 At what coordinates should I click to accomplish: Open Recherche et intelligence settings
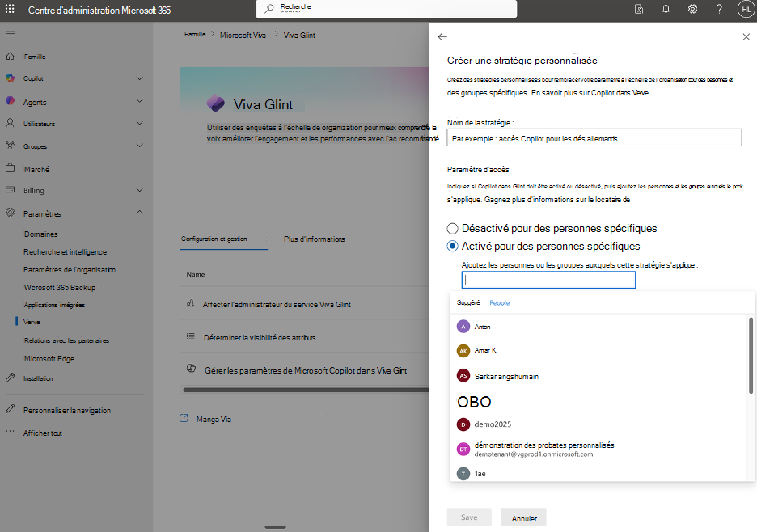(x=66, y=252)
